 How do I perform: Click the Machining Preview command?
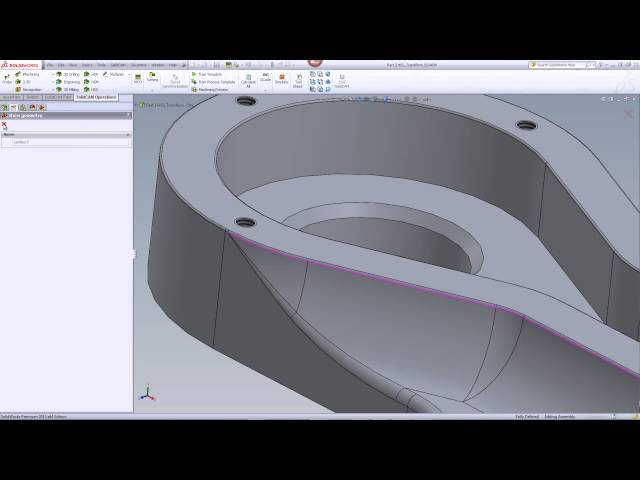(x=210, y=89)
